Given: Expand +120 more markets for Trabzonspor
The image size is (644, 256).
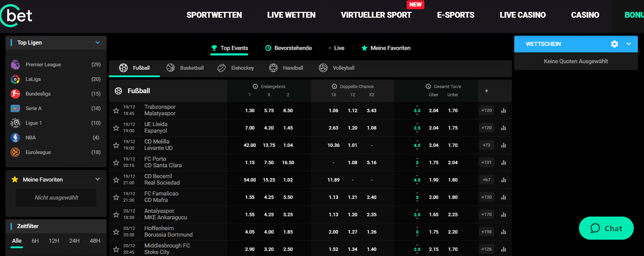Looking at the screenshot, I should coord(486,110).
